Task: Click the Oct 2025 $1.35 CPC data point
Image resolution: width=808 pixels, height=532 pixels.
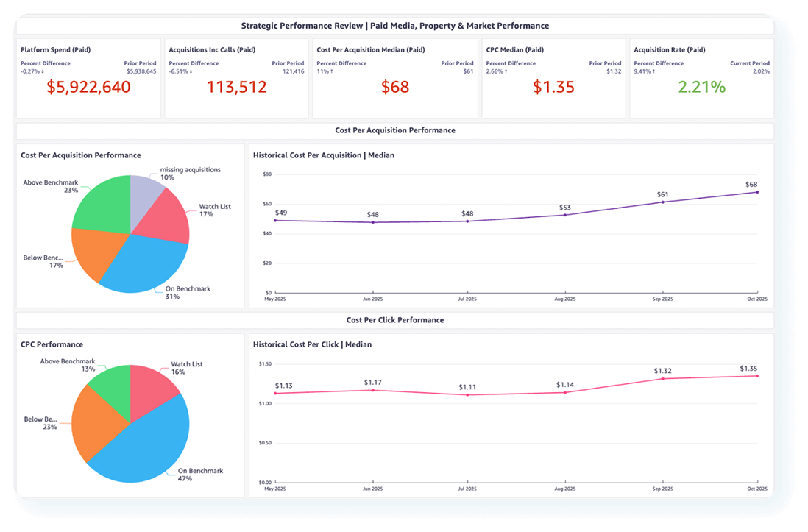Action: [x=757, y=376]
